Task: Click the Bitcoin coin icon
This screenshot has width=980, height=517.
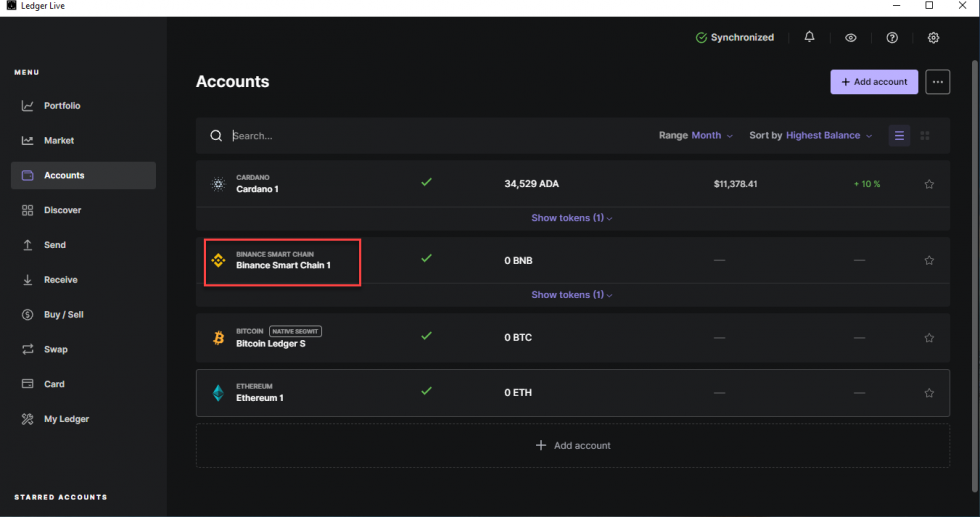Action: pos(218,338)
